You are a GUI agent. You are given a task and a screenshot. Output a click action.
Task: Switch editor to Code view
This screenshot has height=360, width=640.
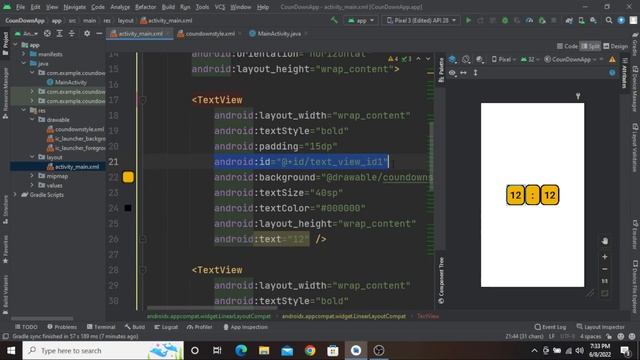567,46
